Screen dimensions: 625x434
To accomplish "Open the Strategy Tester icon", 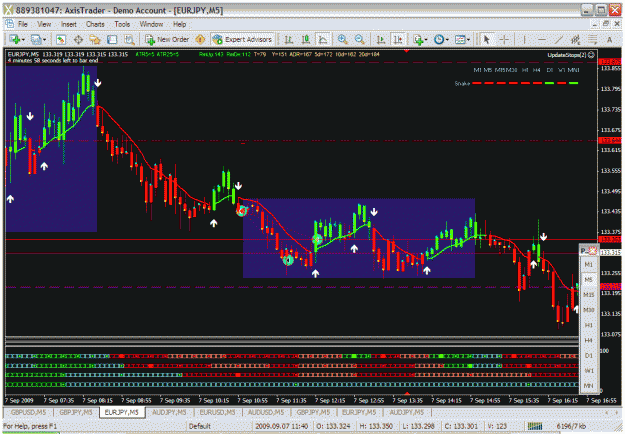I will click(x=129, y=39).
